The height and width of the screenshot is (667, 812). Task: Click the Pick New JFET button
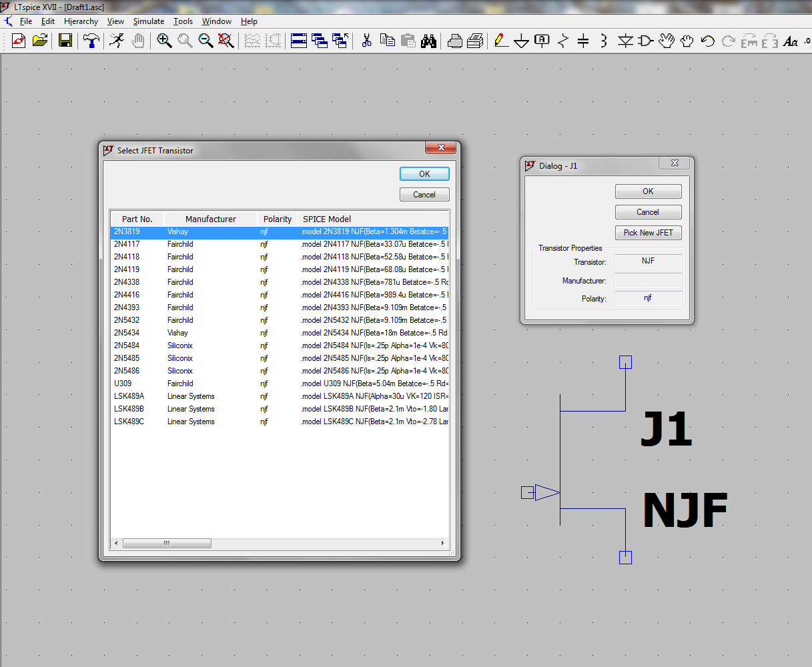click(648, 233)
